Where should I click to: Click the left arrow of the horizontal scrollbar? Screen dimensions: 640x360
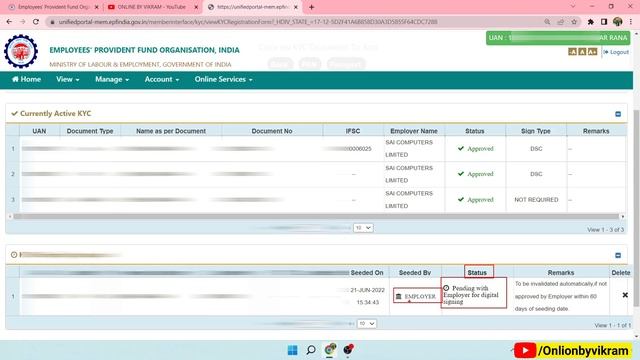click(x=10, y=216)
